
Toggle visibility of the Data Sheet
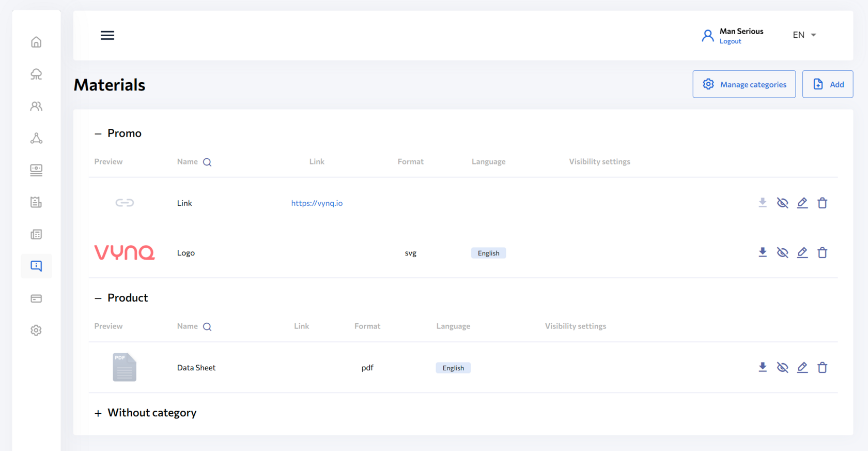tap(783, 367)
